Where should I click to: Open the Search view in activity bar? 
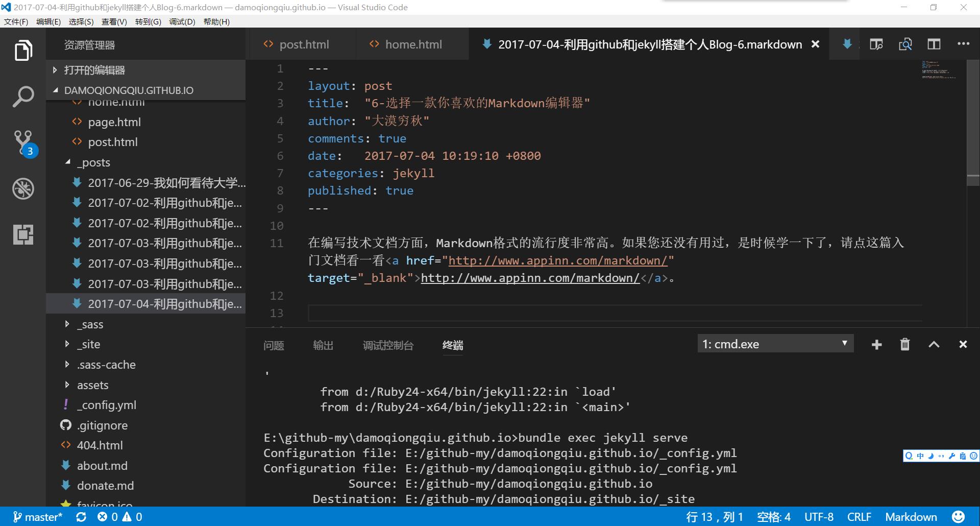pyautogui.click(x=23, y=97)
